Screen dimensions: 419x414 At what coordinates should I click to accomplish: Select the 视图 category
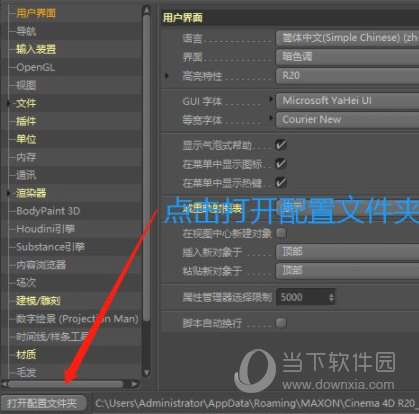click(26, 85)
